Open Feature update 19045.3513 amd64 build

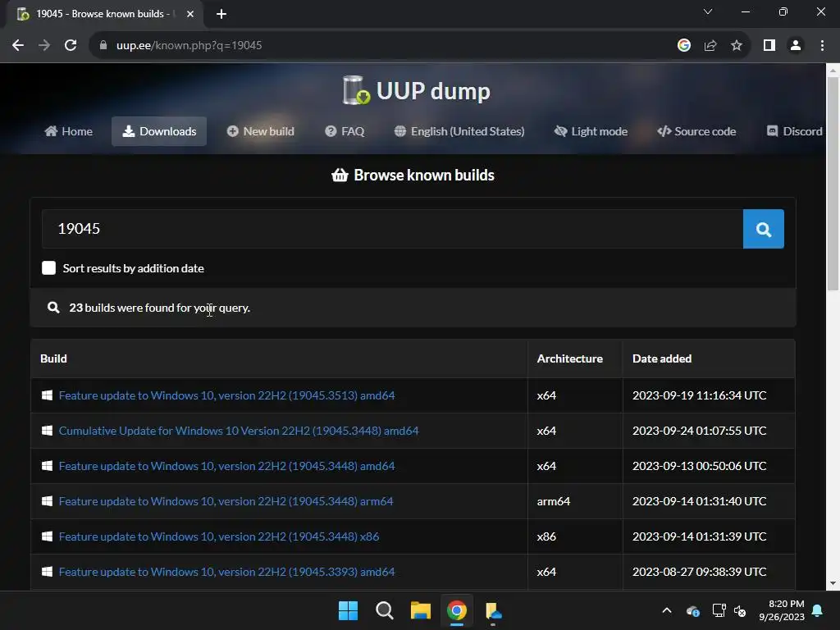(226, 395)
